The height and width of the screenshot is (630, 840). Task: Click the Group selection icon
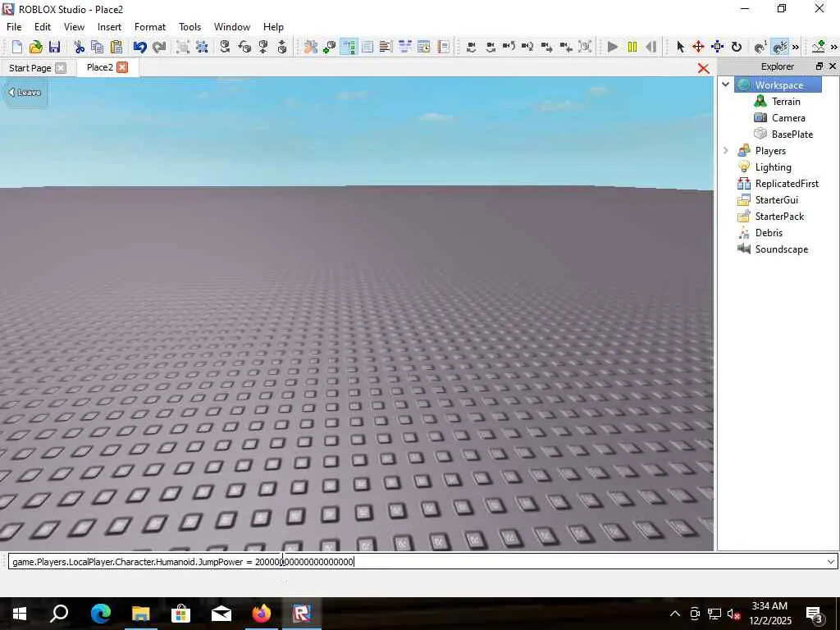tap(183, 47)
